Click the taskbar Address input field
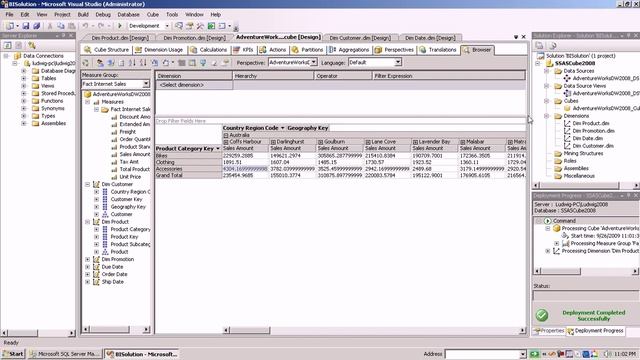The image size is (640, 360). 483,354
